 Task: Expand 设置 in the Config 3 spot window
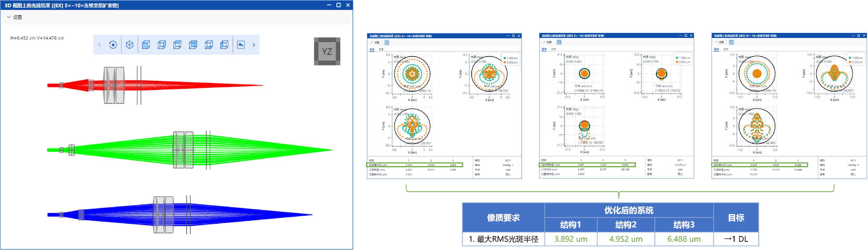tap(719, 42)
